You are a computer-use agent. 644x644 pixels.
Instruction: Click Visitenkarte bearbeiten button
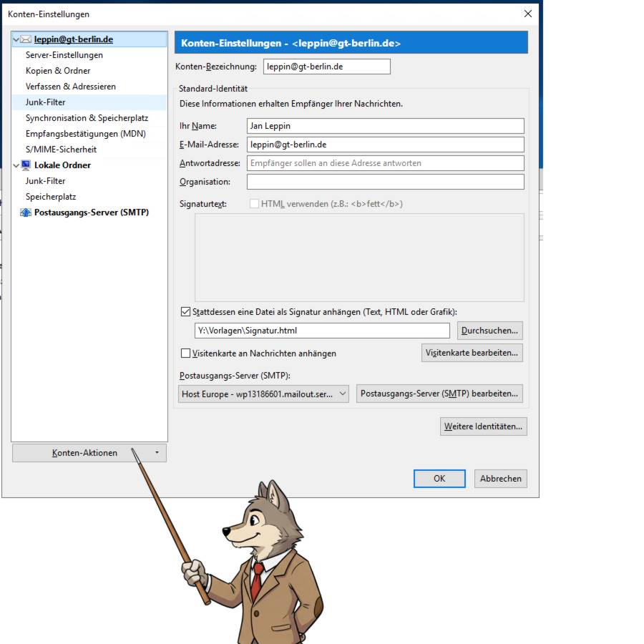[x=472, y=353]
